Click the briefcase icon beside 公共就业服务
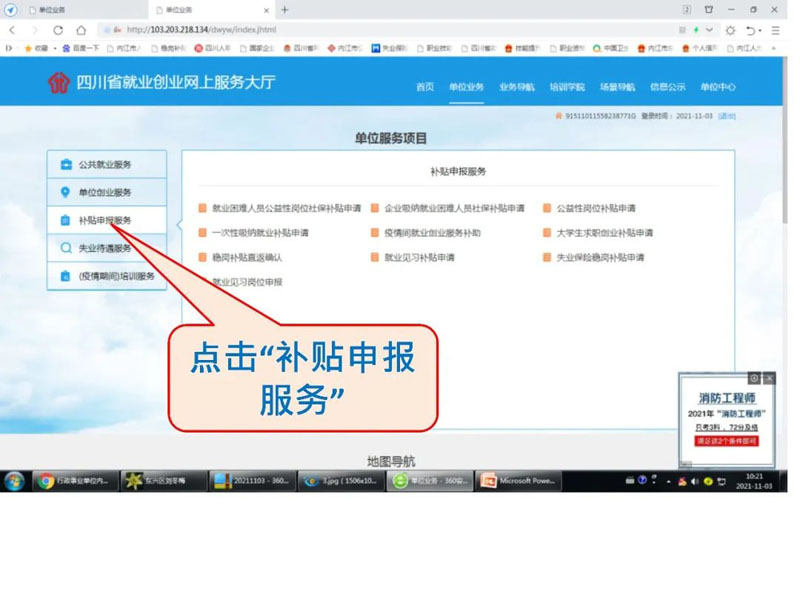This screenshot has height=600, width=800. (66, 164)
